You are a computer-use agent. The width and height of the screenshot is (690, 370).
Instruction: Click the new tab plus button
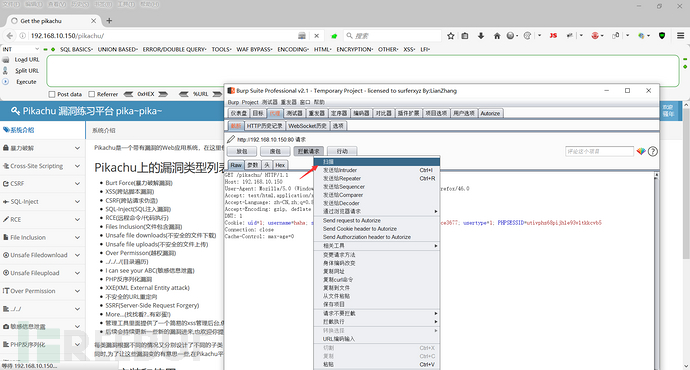click(x=109, y=21)
